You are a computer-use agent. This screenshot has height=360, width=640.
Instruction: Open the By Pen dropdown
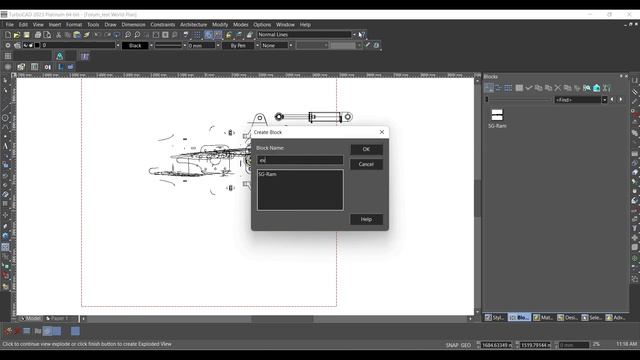coord(257,46)
